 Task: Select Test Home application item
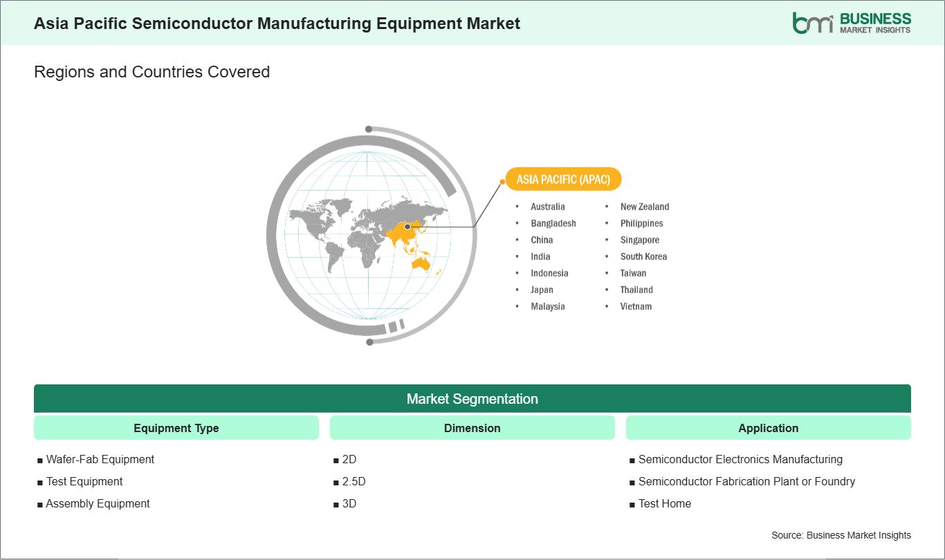[x=664, y=503]
